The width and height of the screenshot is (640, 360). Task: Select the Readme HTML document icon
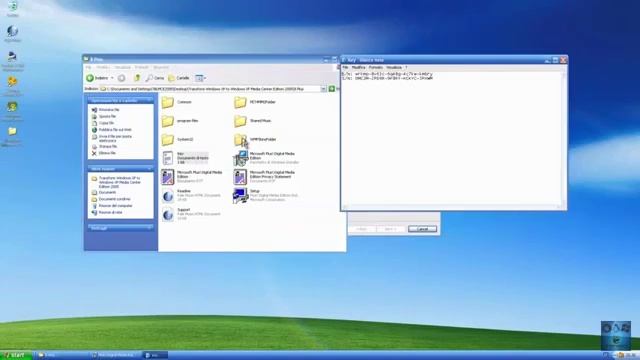pos(168,196)
